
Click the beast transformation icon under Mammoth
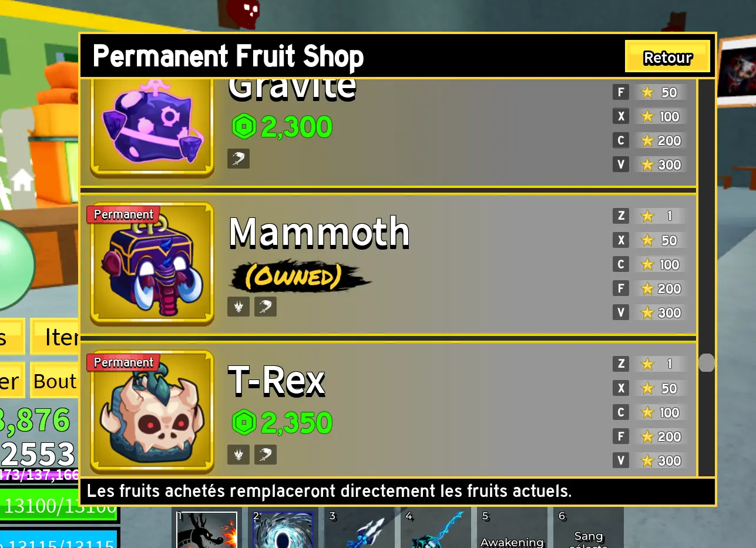click(x=238, y=306)
